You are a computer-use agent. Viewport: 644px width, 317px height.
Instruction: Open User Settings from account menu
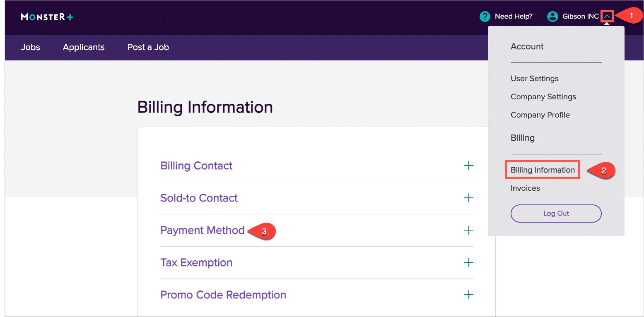(x=534, y=79)
